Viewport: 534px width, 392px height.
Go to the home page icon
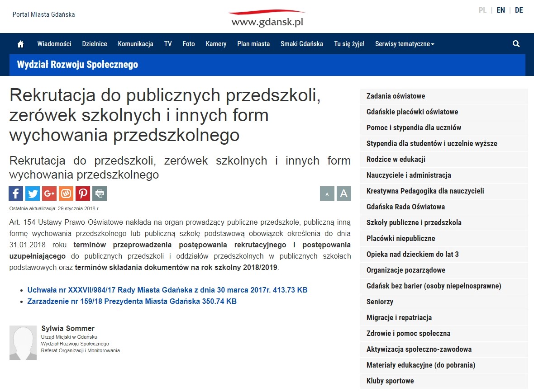(20, 44)
